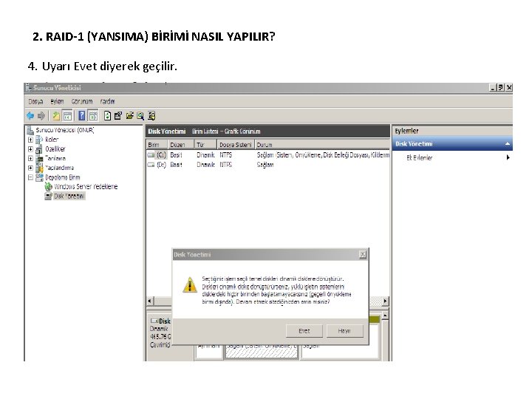
Task: Click the Sağlam status of the D: row
Action: click(265, 165)
